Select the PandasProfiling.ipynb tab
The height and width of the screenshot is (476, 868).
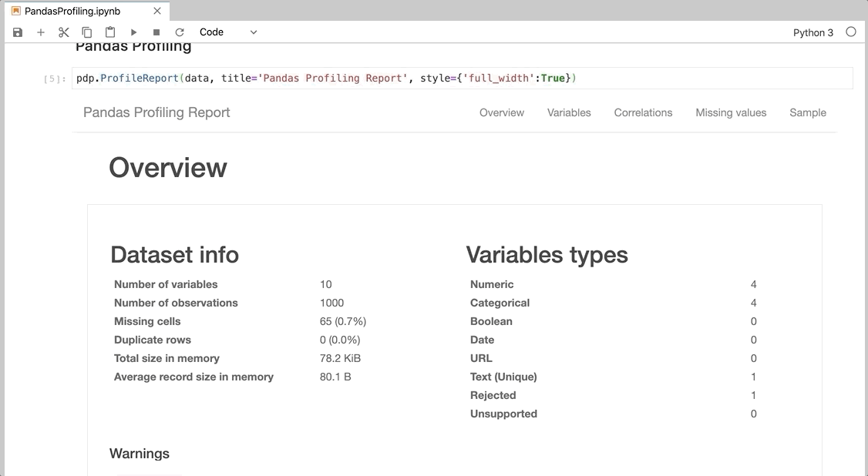tap(87, 11)
